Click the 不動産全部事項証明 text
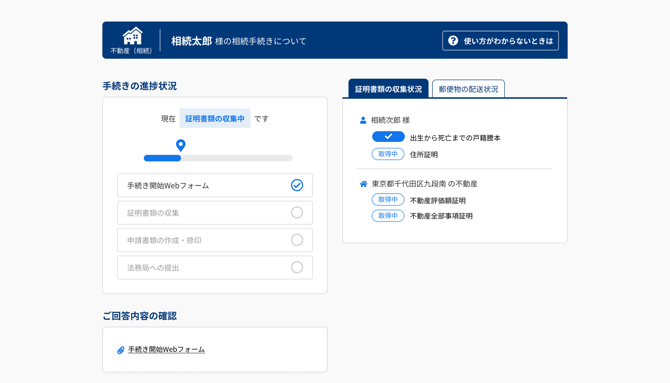The image size is (670, 383). pyautogui.click(x=441, y=216)
